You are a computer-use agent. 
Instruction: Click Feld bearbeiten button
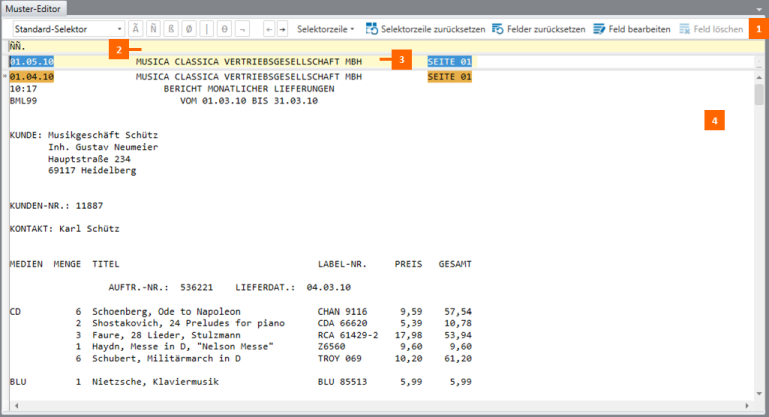point(631,29)
